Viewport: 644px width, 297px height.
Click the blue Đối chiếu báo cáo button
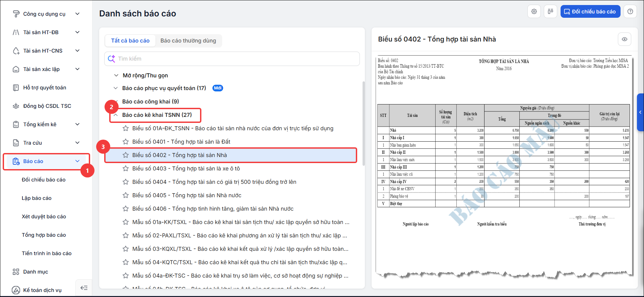(590, 11)
